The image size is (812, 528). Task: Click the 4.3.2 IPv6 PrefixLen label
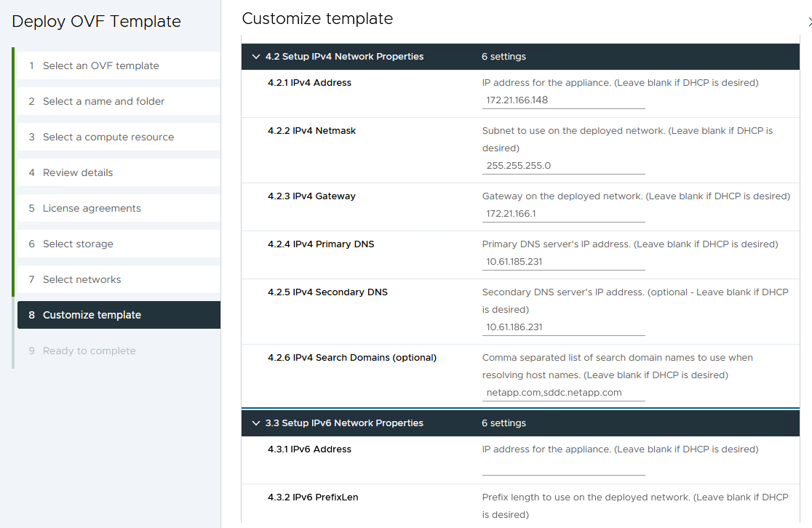pos(313,497)
